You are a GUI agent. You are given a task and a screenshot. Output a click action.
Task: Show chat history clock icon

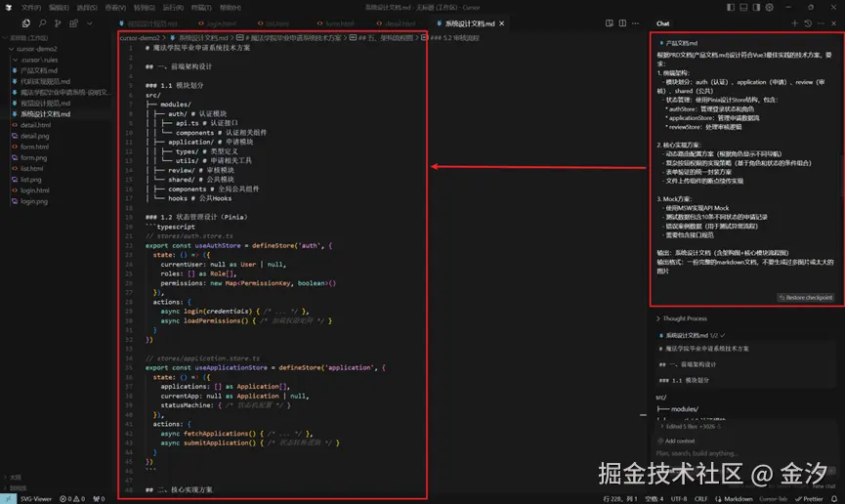(808, 23)
